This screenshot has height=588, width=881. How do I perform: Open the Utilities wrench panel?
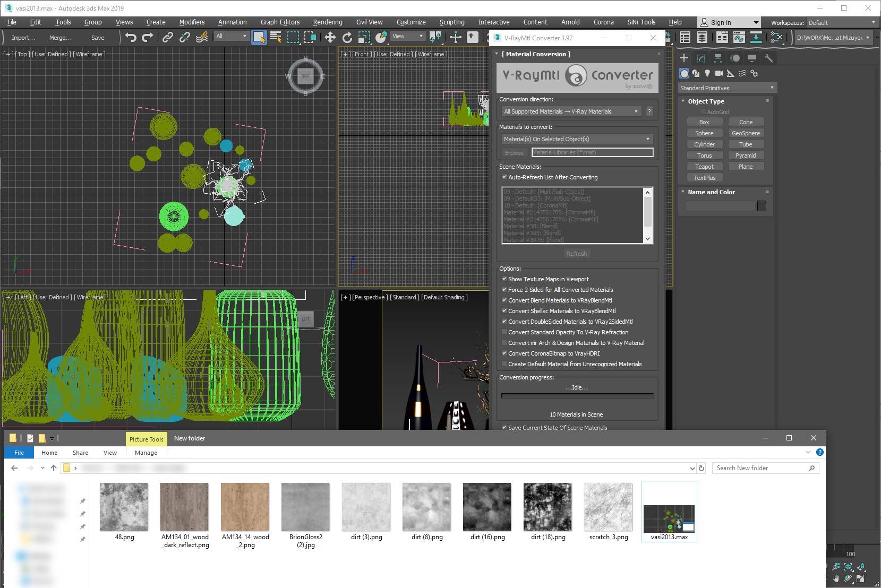coord(768,58)
